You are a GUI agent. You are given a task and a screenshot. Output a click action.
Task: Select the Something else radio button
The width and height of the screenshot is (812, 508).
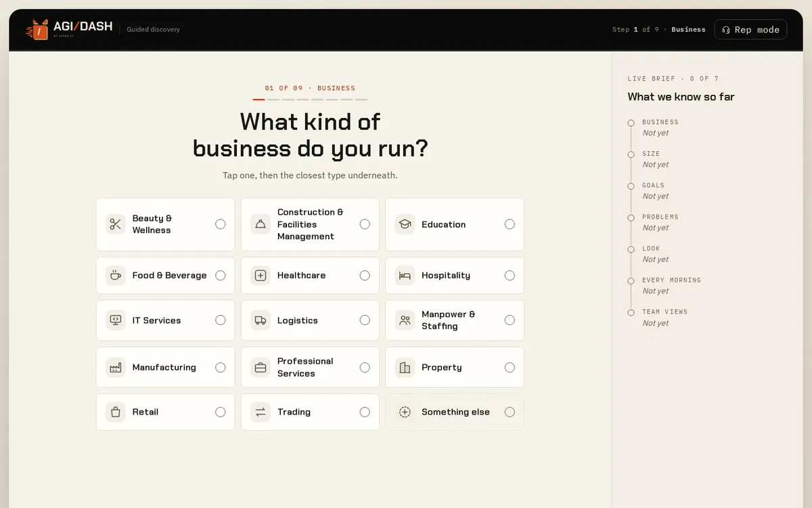point(510,412)
